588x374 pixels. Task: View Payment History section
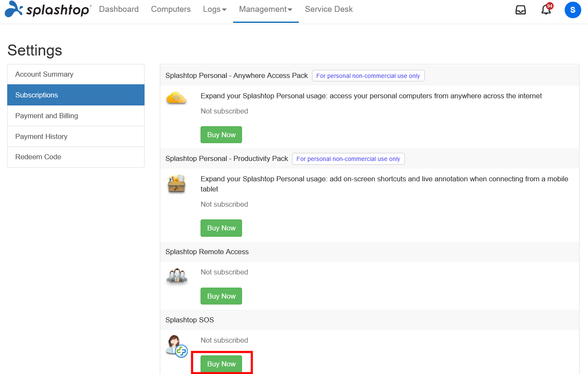click(x=76, y=136)
